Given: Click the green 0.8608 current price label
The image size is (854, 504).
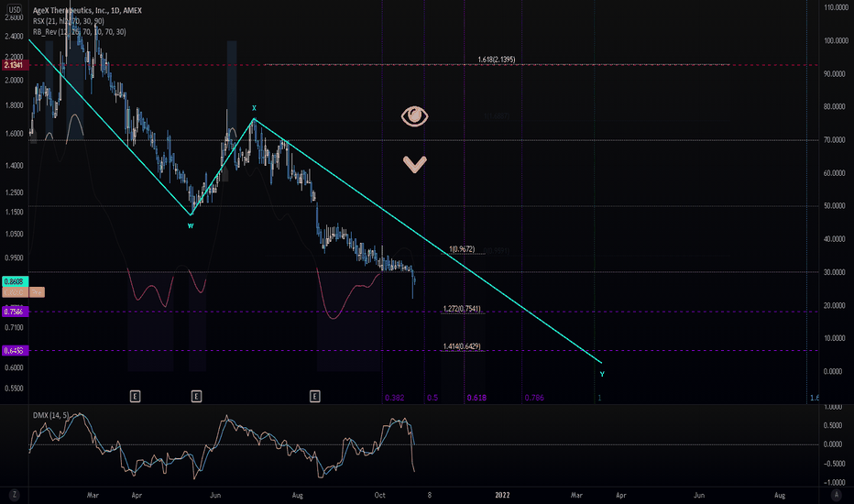Looking at the screenshot, I should (16, 281).
